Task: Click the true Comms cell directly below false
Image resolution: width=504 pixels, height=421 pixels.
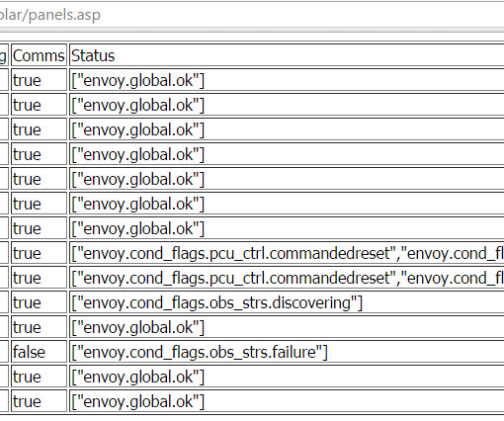Action: click(x=39, y=377)
